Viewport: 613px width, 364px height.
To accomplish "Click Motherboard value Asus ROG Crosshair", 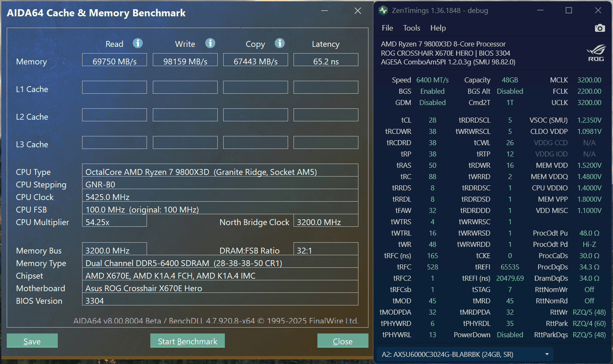I will coord(220,287).
